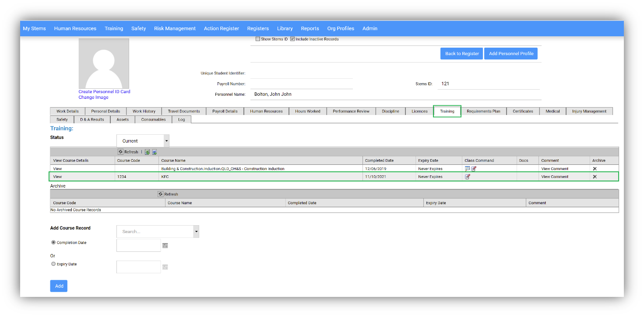Screen dimensions: 644x317
Task: Open the Status dropdown showing Current
Action: point(143,141)
